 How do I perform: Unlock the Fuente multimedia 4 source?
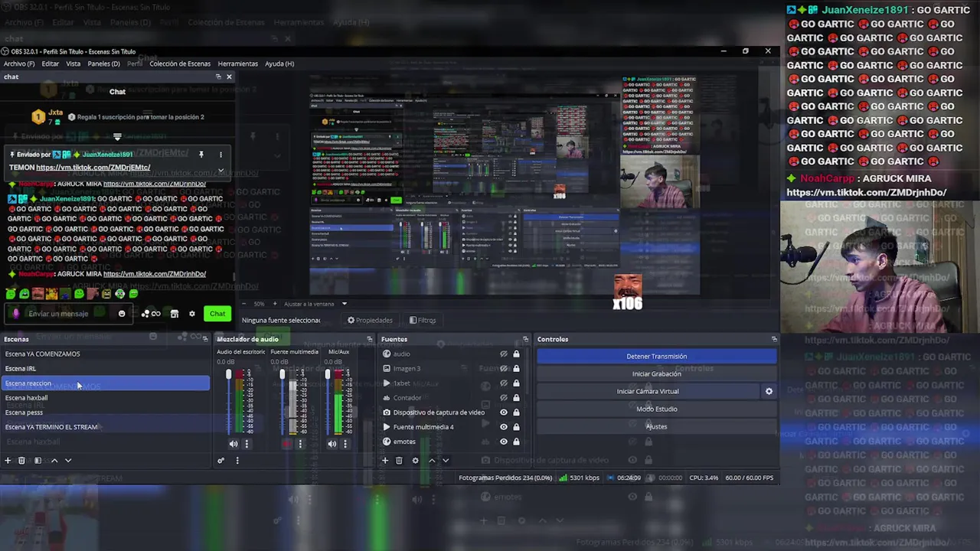pos(516,427)
